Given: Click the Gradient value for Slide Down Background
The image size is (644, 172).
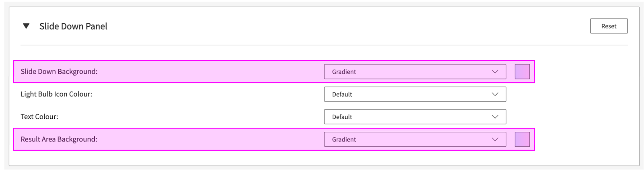Looking at the screenshot, I should point(344,72).
